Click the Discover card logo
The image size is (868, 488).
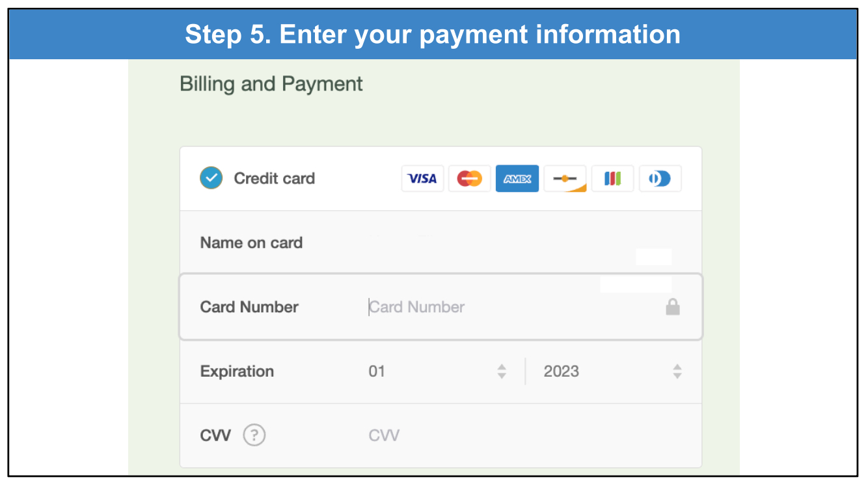click(565, 178)
